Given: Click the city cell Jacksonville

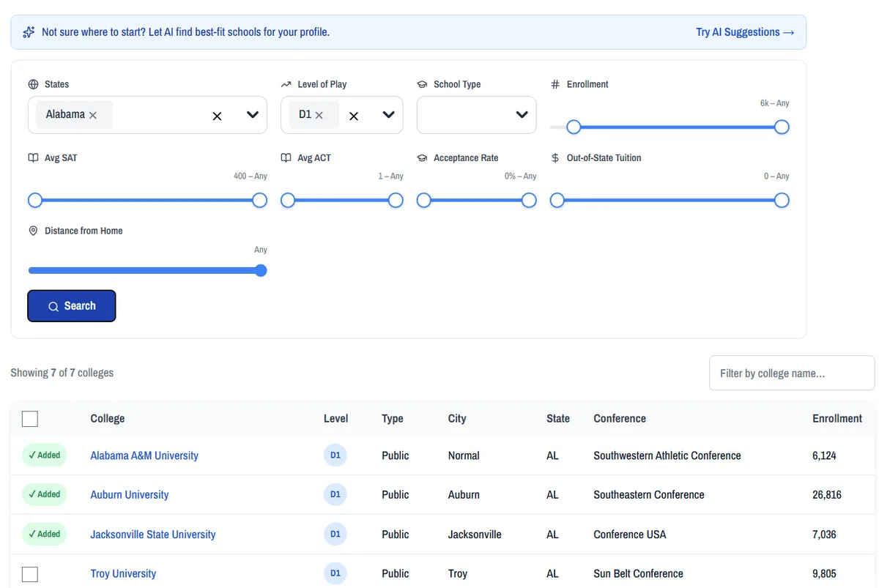Looking at the screenshot, I should tap(475, 535).
